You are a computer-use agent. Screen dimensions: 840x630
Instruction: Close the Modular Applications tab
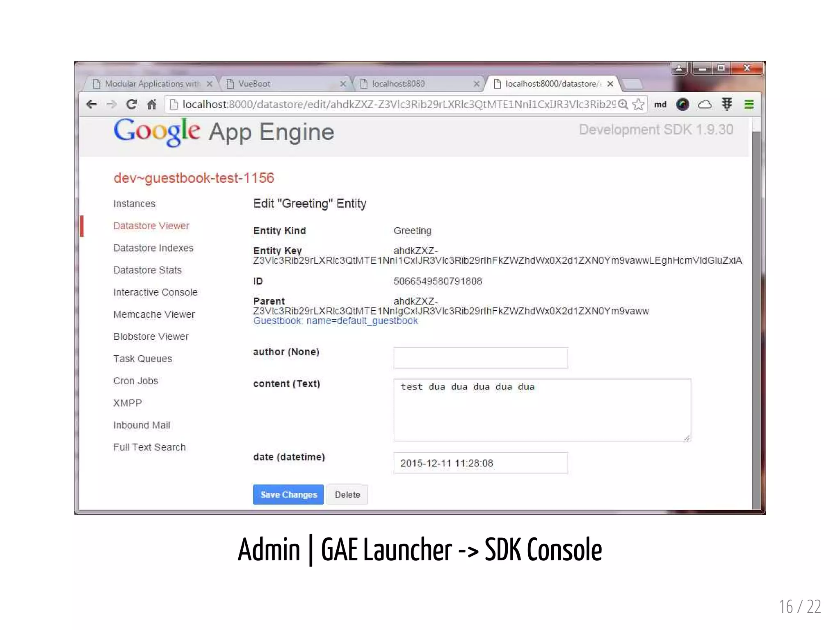pyautogui.click(x=210, y=84)
